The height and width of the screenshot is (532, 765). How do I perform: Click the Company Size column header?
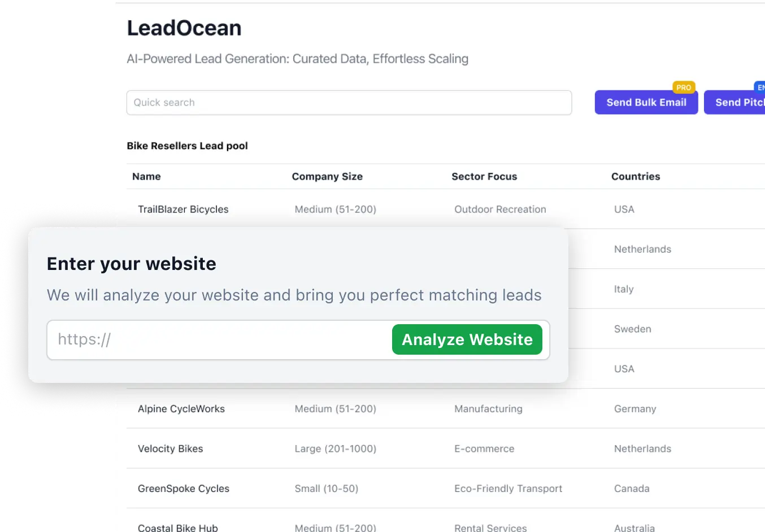327,177
